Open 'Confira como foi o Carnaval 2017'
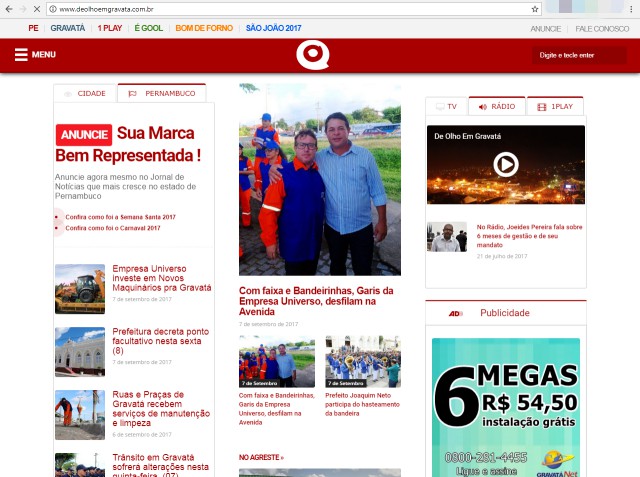The width and height of the screenshot is (640, 477). click(x=113, y=228)
